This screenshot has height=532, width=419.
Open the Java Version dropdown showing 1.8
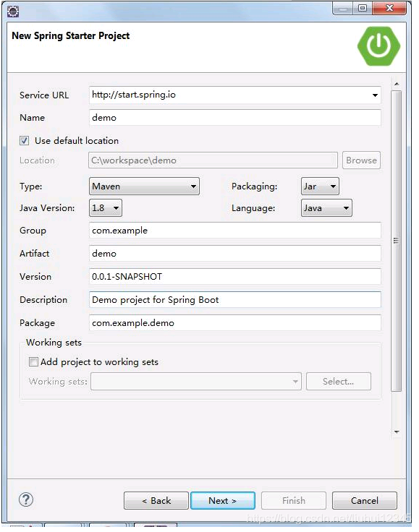(106, 207)
